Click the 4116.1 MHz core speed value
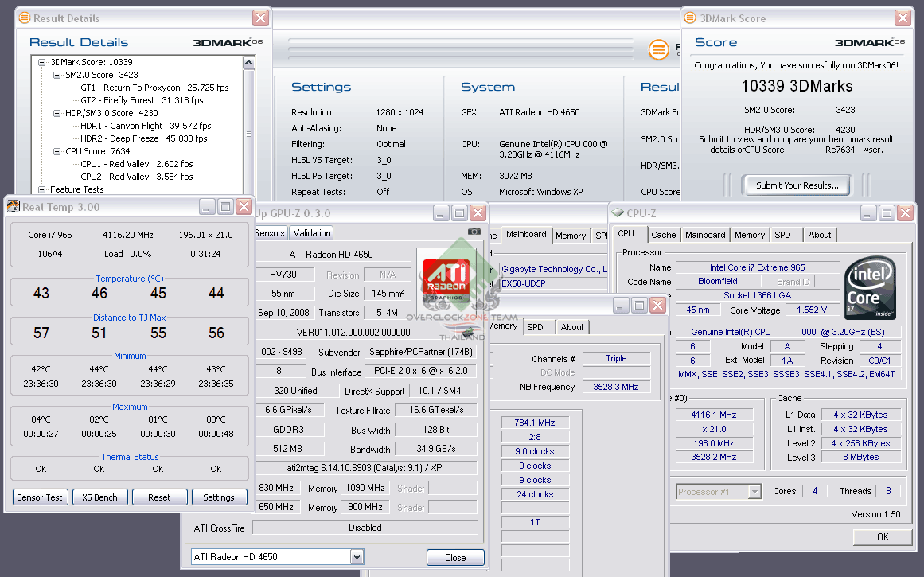This screenshot has width=924, height=577. pos(714,415)
